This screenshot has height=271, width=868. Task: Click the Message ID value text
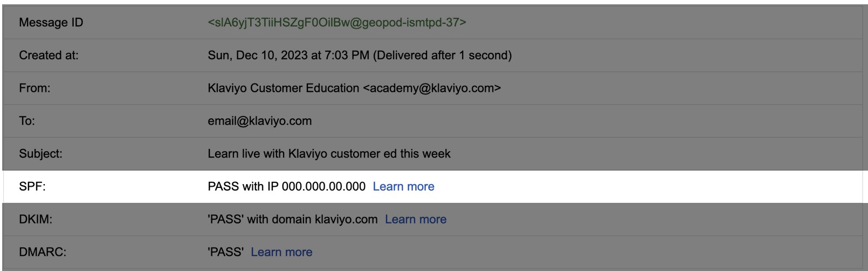pos(337,23)
